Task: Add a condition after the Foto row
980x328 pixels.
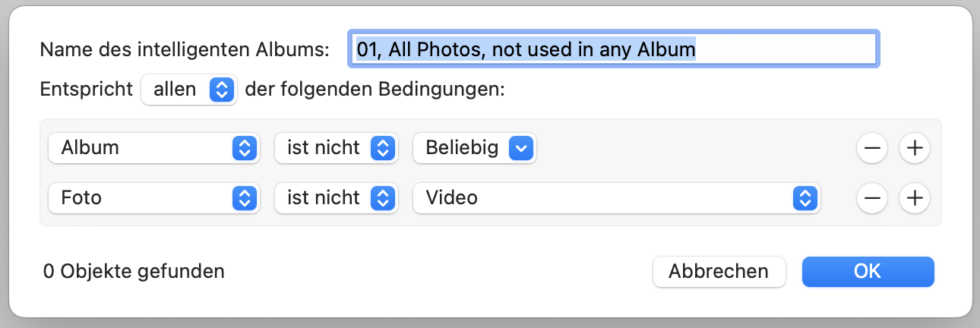Action: (915, 198)
